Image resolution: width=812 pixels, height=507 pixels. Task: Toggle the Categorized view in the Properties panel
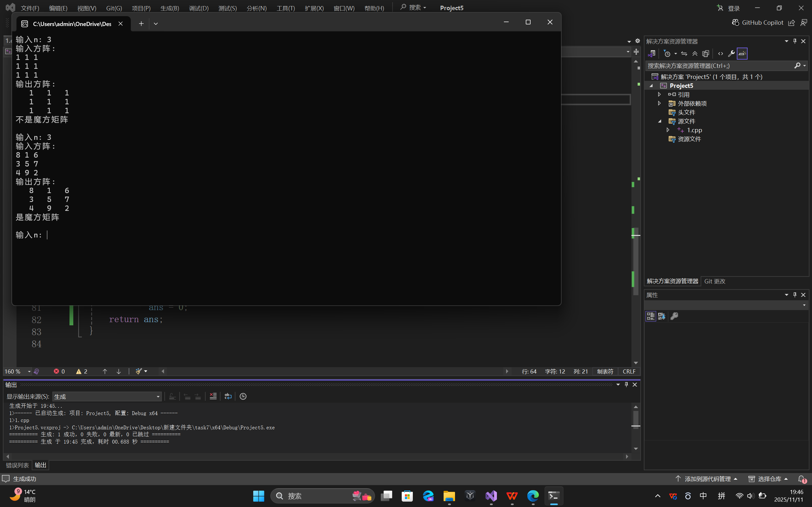tap(650, 316)
